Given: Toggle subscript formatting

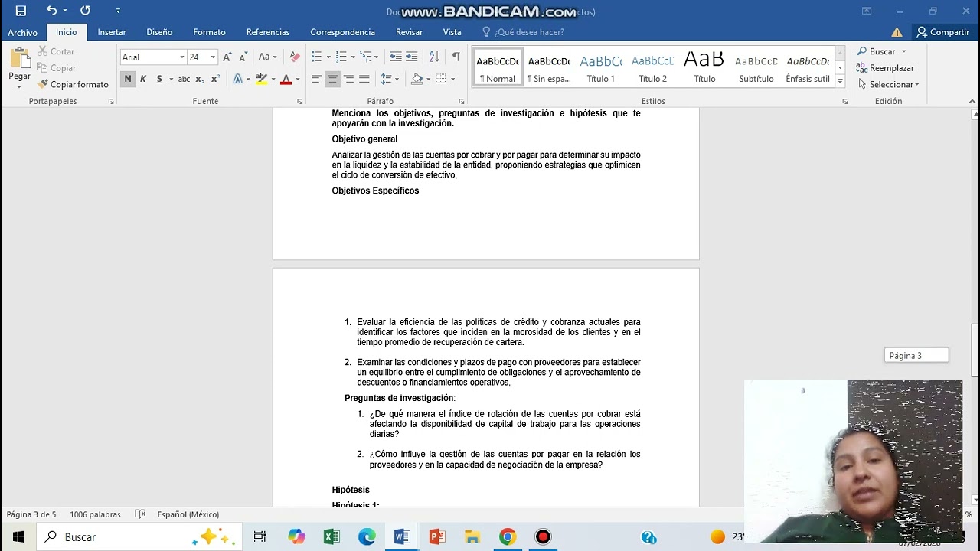Looking at the screenshot, I should 200,79.
